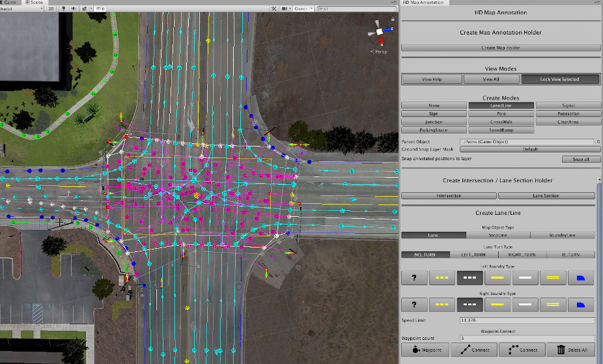Set map object type to StopLine

click(498, 235)
